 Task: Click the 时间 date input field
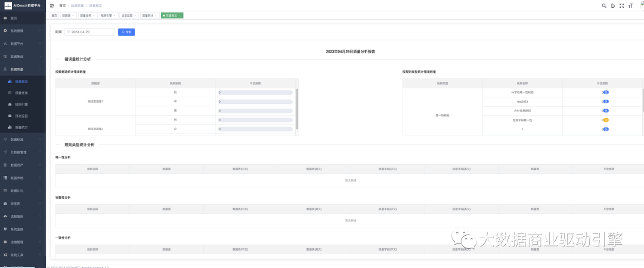pyautogui.click(x=89, y=32)
